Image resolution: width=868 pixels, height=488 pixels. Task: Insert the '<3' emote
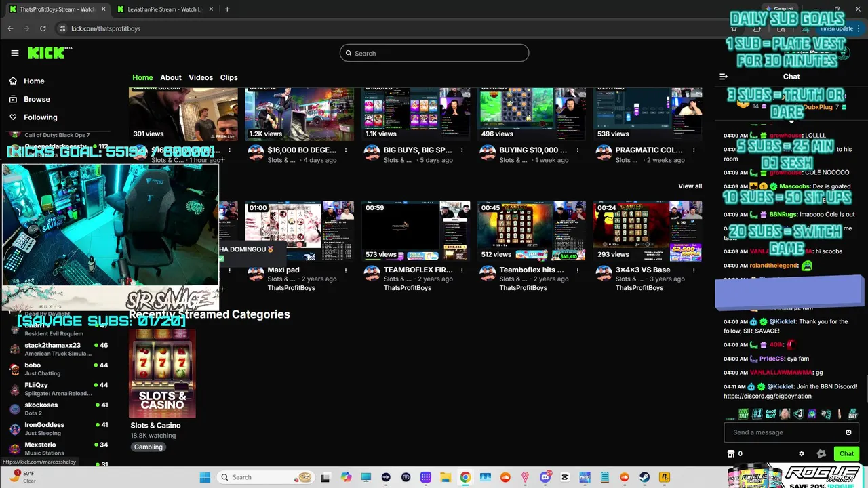[798, 413]
